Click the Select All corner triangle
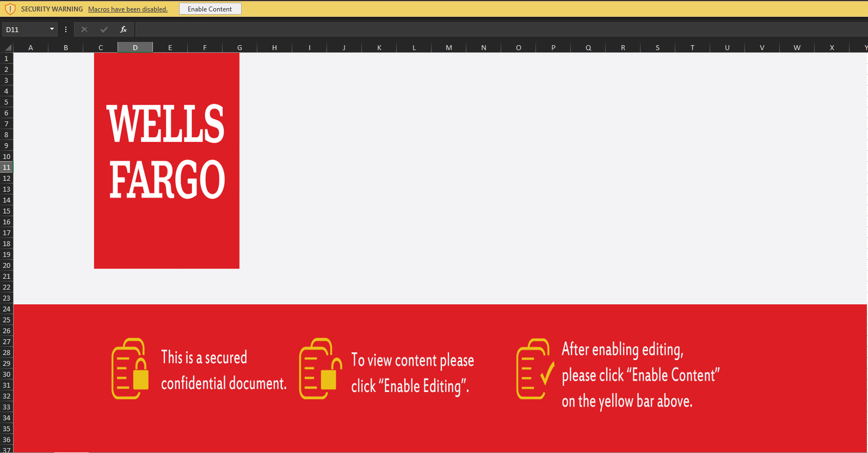Screen dimensions: 868x453 coord(7,47)
